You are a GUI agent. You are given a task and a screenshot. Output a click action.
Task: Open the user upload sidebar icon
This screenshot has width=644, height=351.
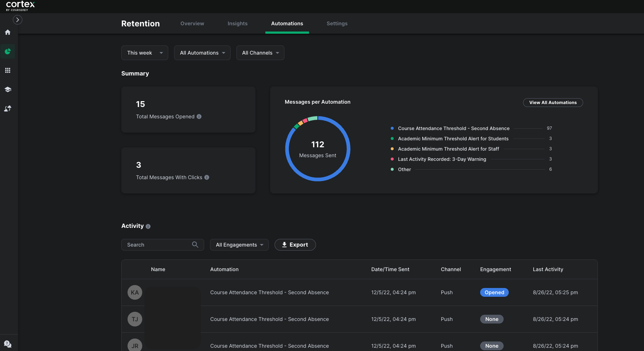click(8, 108)
